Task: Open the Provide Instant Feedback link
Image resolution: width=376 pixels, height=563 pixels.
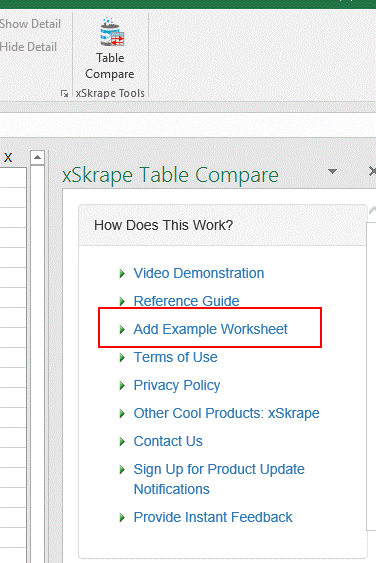Action: pos(213,517)
